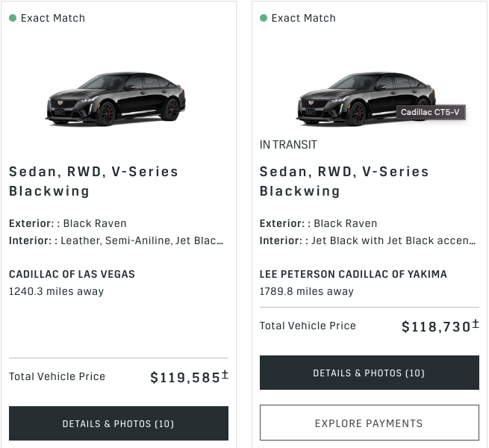Click the $118,730 total vehicle price

point(436,326)
